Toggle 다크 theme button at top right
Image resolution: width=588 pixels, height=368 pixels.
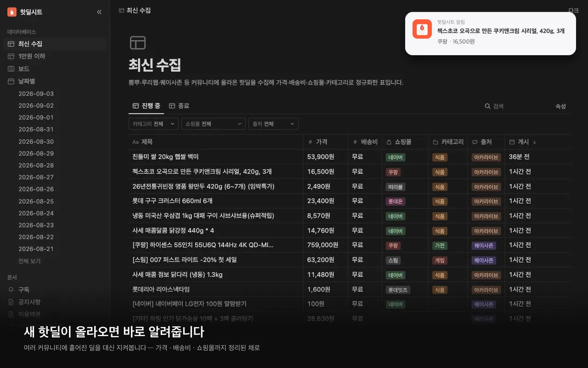click(573, 10)
